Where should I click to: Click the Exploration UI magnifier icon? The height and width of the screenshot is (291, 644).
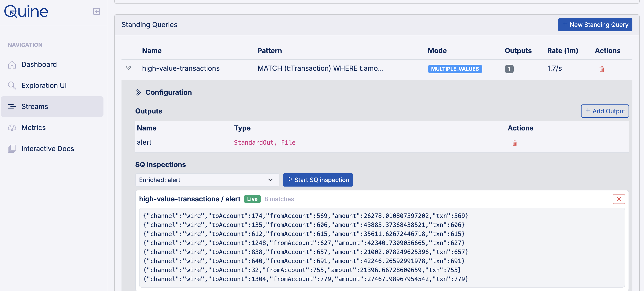coord(12,86)
